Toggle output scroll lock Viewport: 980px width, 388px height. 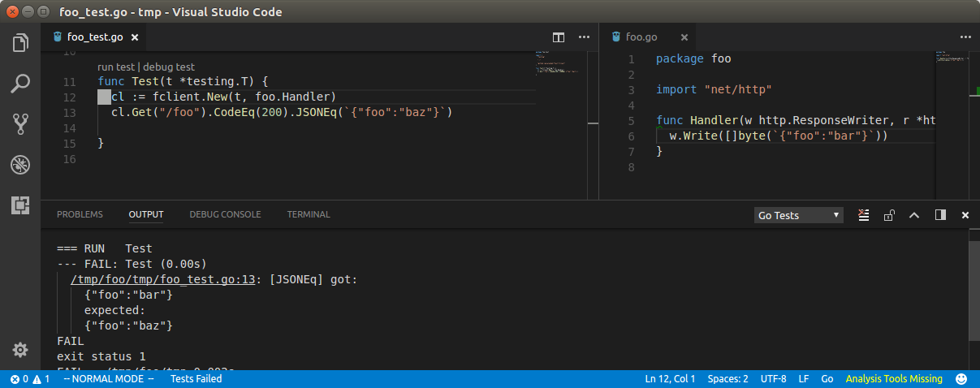[889, 215]
